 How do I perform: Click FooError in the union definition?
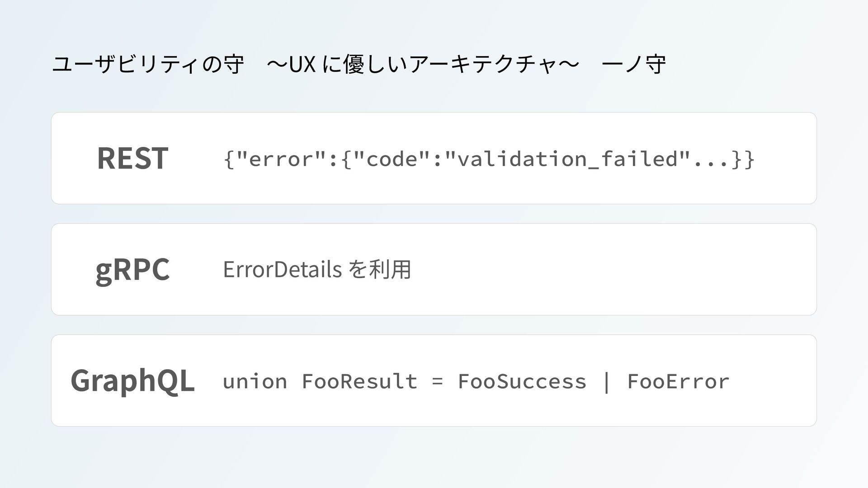[678, 381]
